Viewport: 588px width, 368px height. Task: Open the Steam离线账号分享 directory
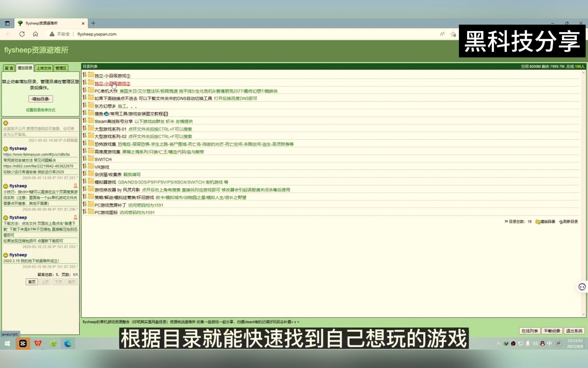pos(113,121)
